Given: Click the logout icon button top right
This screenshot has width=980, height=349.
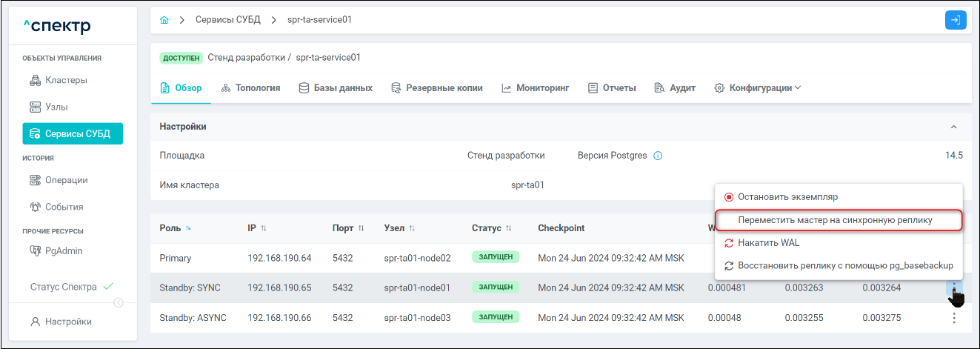Looking at the screenshot, I should click(x=956, y=20).
